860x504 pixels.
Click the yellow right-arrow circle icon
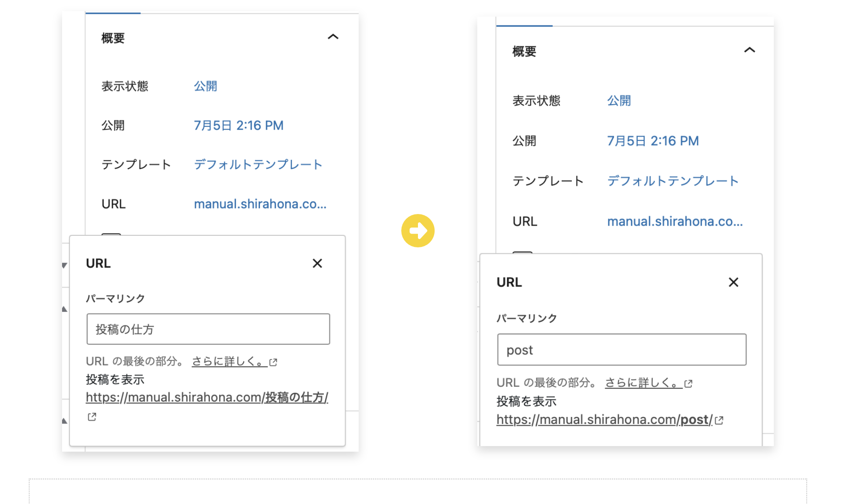pos(417,231)
